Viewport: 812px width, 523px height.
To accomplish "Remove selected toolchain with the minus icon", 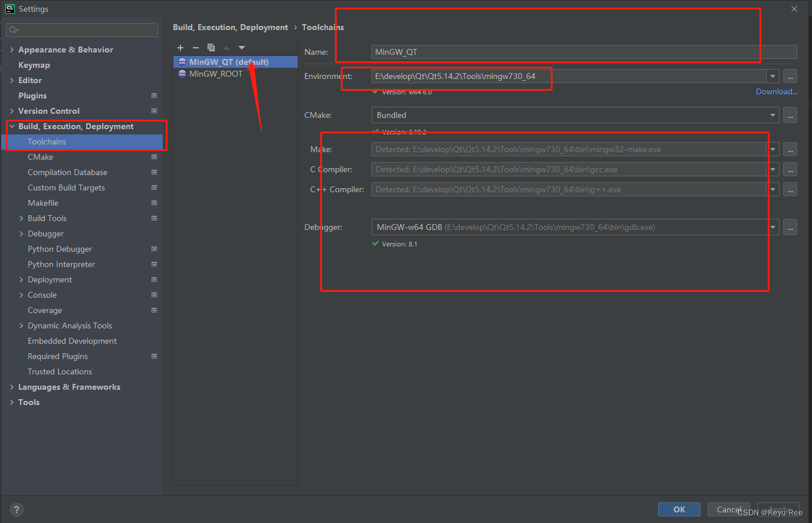I will coord(196,48).
